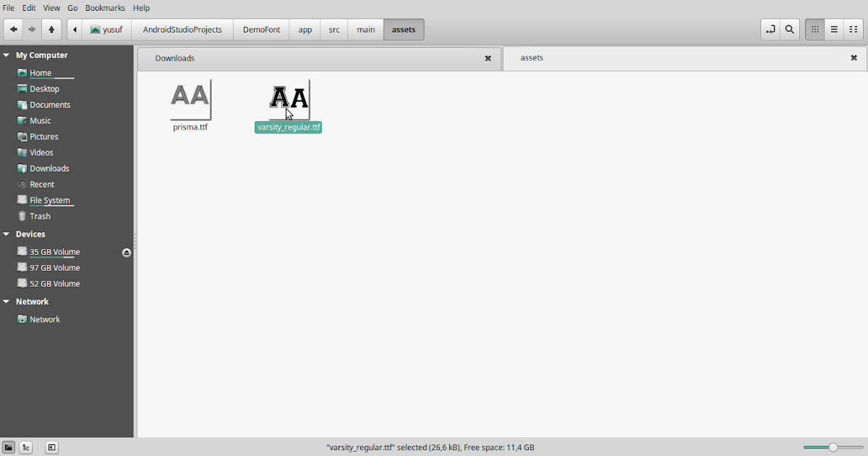This screenshot has height=456, width=868.
Task: Go forward with the Forward arrow button
Action: click(33, 30)
